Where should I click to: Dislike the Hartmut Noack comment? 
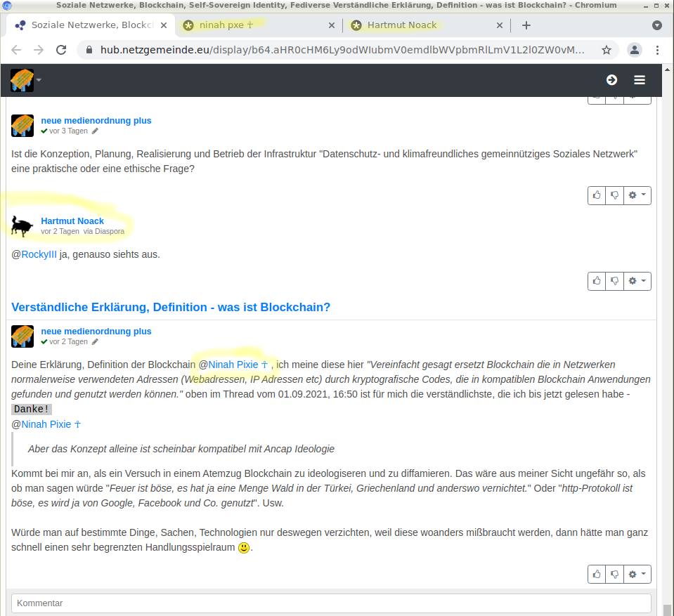click(x=614, y=281)
